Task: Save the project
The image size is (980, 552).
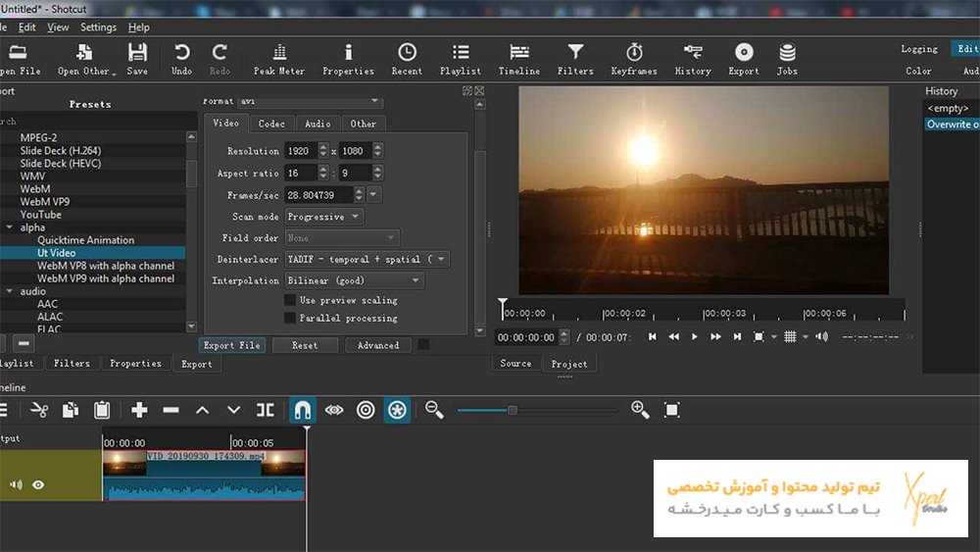Action: click(x=137, y=60)
